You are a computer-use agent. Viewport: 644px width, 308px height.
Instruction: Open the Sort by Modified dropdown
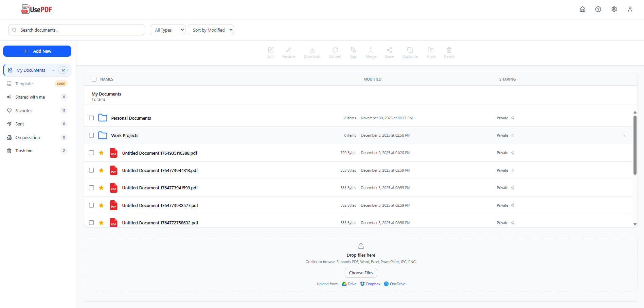[x=211, y=30]
